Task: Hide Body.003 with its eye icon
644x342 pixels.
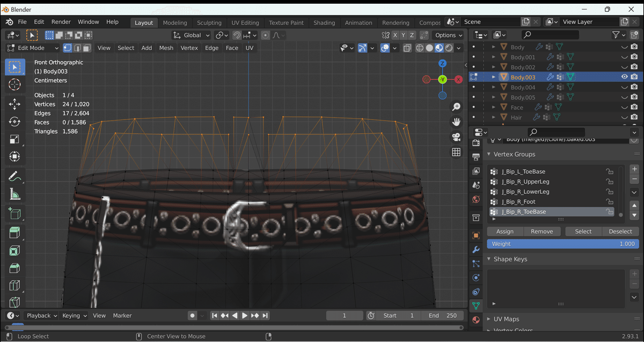Action: coord(624,77)
